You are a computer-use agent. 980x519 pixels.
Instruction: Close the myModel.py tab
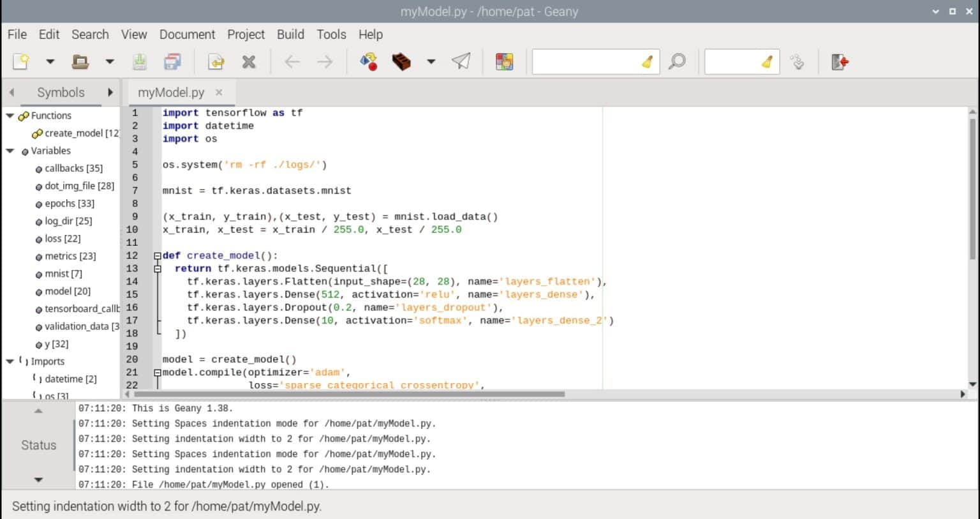click(219, 92)
